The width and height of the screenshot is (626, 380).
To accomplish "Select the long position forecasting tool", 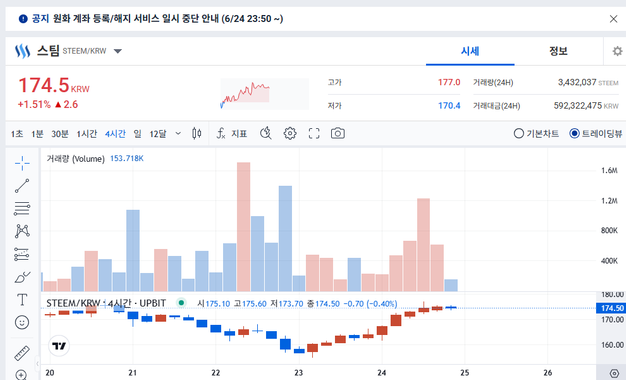I will [x=22, y=254].
